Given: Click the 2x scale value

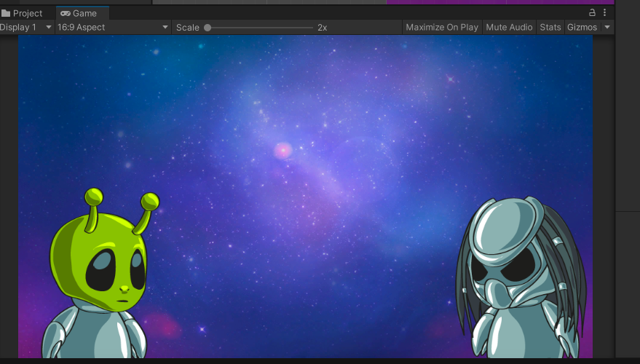Looking at the screenshot, I should coord(322,28).
